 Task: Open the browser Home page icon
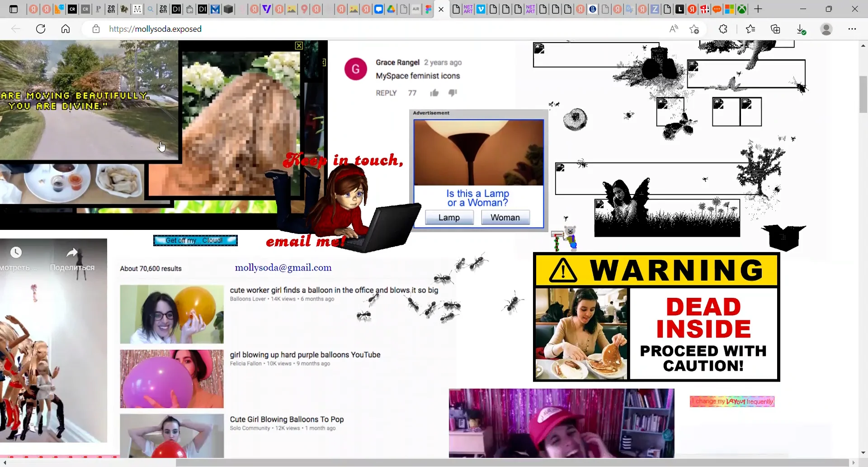tap(66, 29)
